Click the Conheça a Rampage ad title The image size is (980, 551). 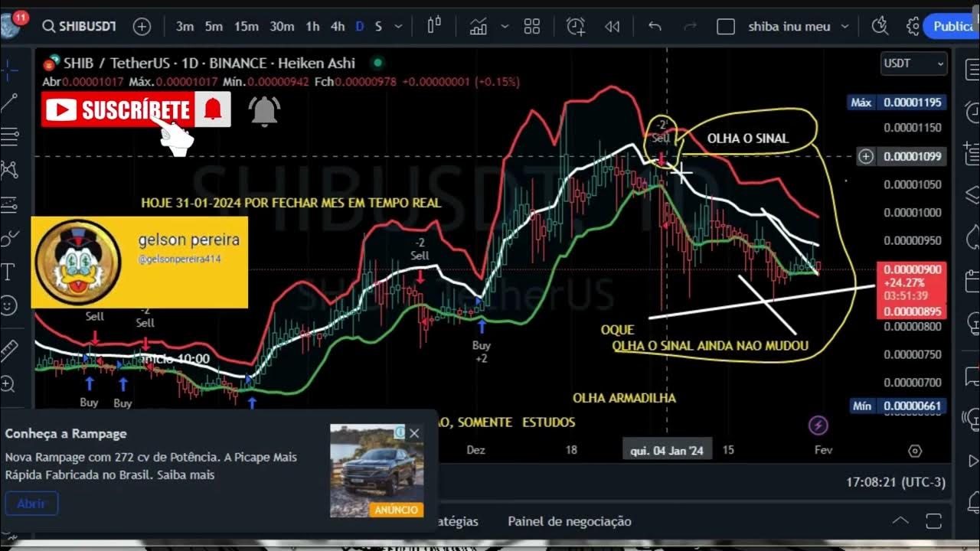coord(66,433)
